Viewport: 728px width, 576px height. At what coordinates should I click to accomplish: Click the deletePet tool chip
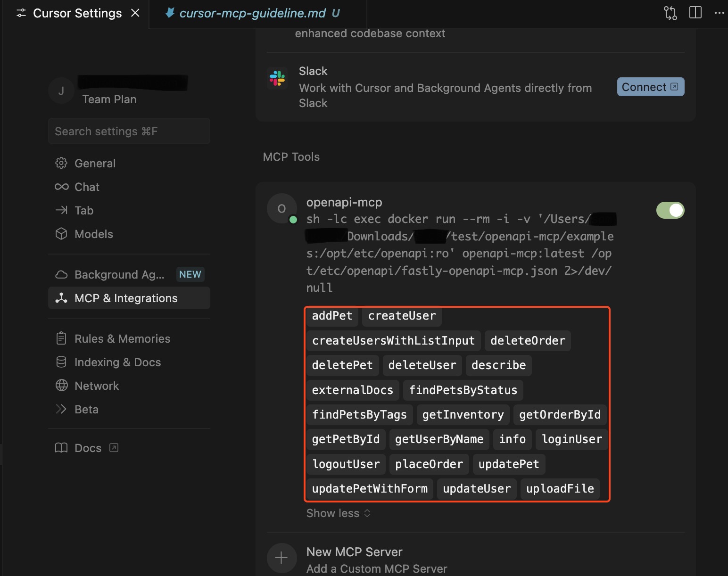(x=342, y=365)
